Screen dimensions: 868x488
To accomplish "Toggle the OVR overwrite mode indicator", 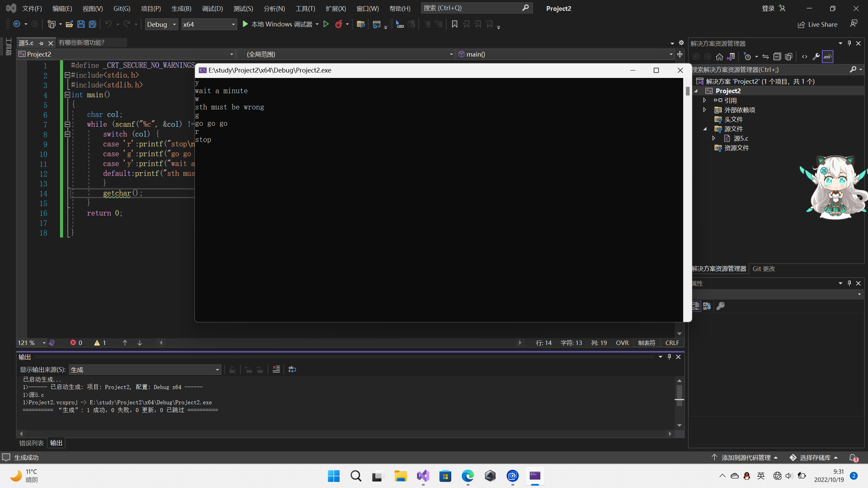I will tap(622, 343).
